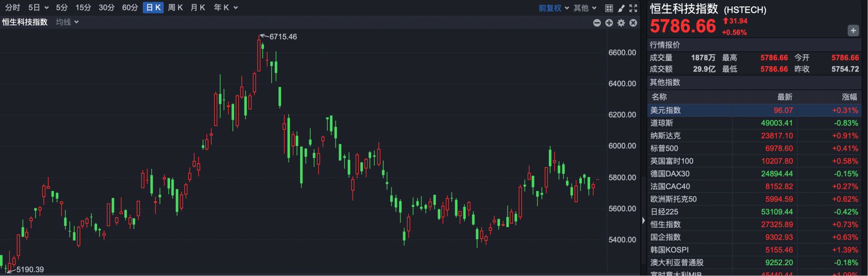
Task: Add HSTECH with plus button
Action: [853, 31]
